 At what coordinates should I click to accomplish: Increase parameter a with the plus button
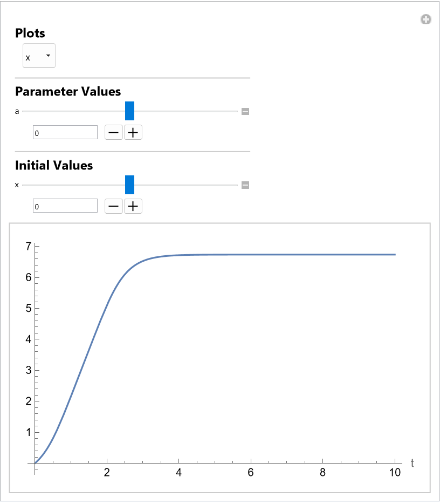pos(133,132)
